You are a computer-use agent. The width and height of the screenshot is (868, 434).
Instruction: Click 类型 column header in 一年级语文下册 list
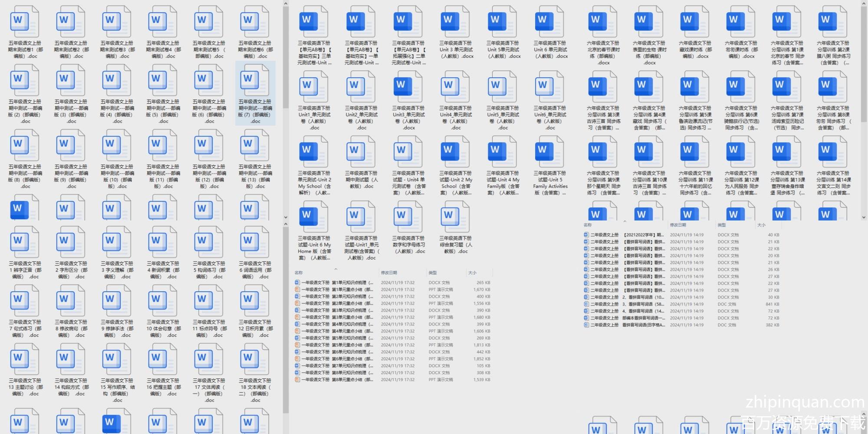[x=433, y=273]
